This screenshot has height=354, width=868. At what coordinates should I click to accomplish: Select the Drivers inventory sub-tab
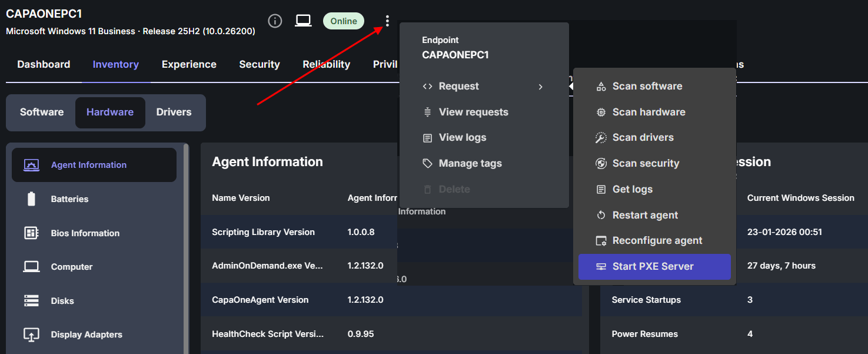click(174, 112)
